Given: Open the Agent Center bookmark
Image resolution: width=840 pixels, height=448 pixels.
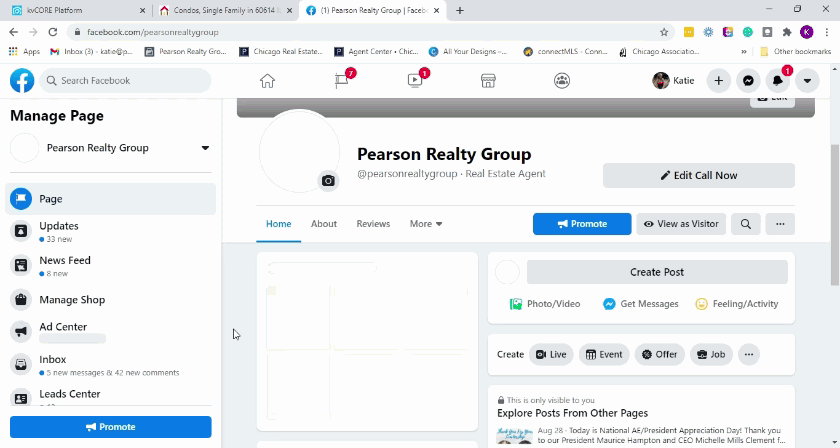Looking at the screenshot, I should point(376,51).
